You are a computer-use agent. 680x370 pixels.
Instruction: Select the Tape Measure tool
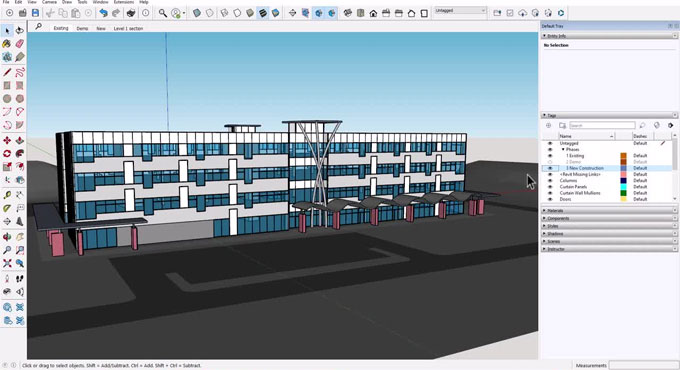tap(7, 195)
